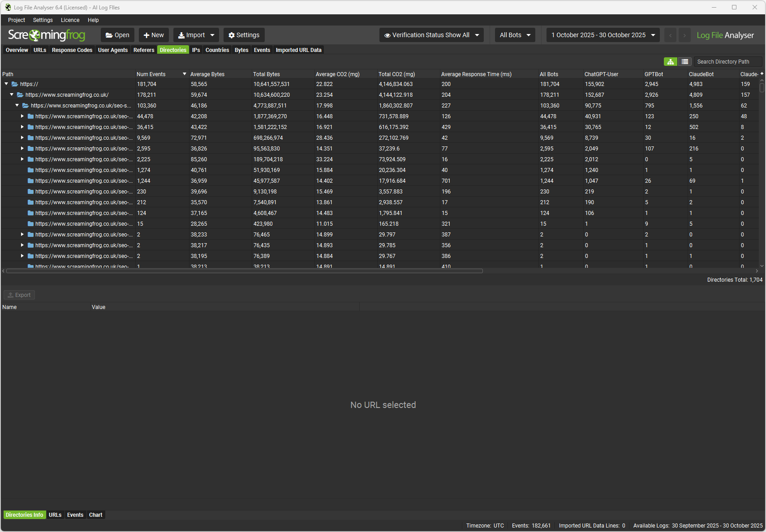Add column with plus icon
Image resolution: width=766 pixels, height=532 pixels.
click(762, 73)
